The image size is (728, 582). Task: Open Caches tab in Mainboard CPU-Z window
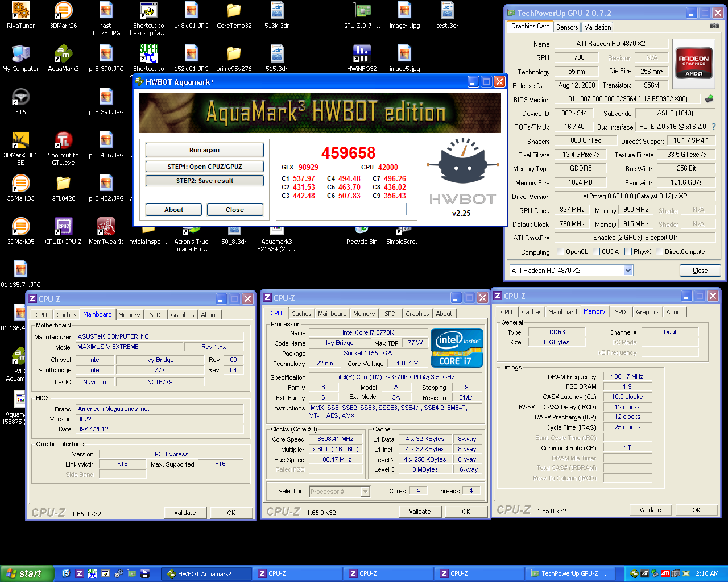pyautogui.click(x=67, y=315)
